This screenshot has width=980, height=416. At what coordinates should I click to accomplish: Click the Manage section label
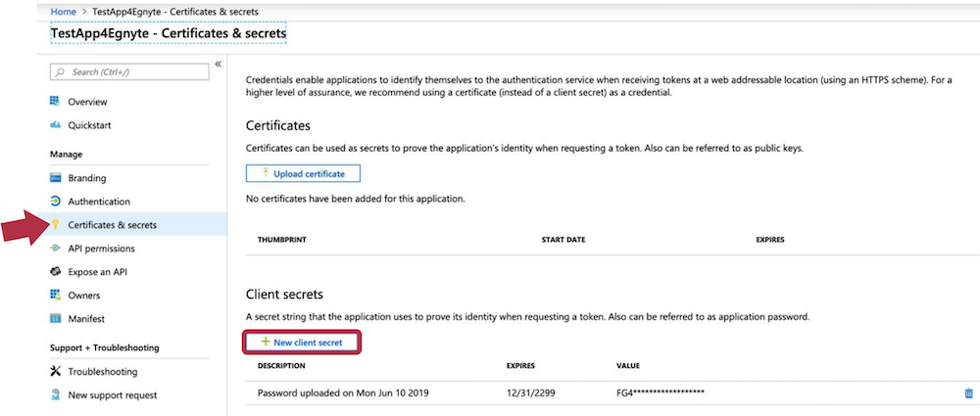tap(67, 155)
